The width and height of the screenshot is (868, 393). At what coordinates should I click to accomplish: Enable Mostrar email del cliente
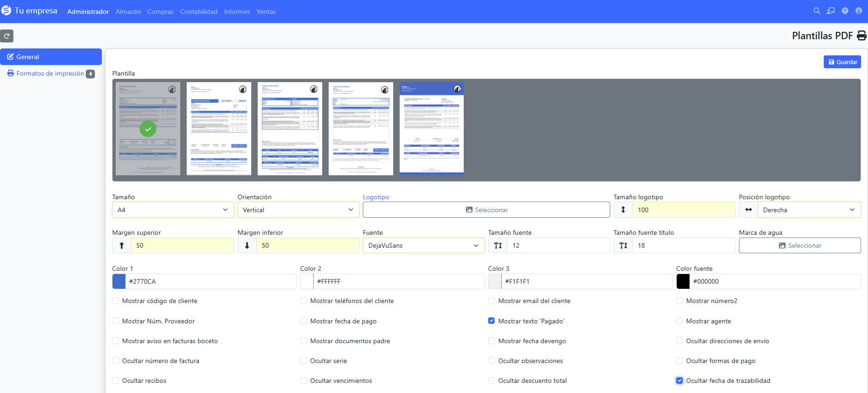coord(492,301)
